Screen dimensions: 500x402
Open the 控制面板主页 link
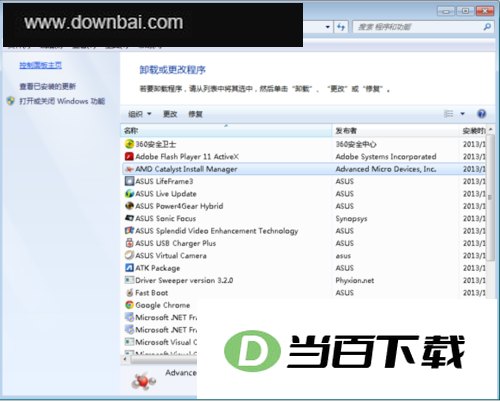coord(41,65)
